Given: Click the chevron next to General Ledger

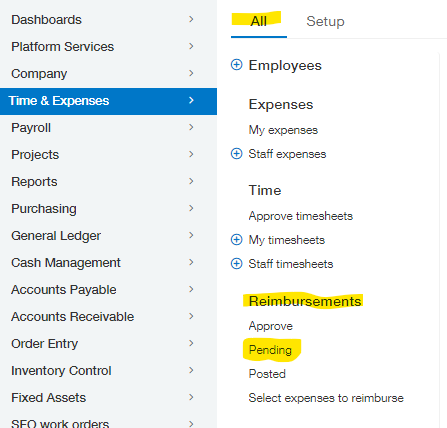Looking at the screenshot, I should (x=191, y=235).
